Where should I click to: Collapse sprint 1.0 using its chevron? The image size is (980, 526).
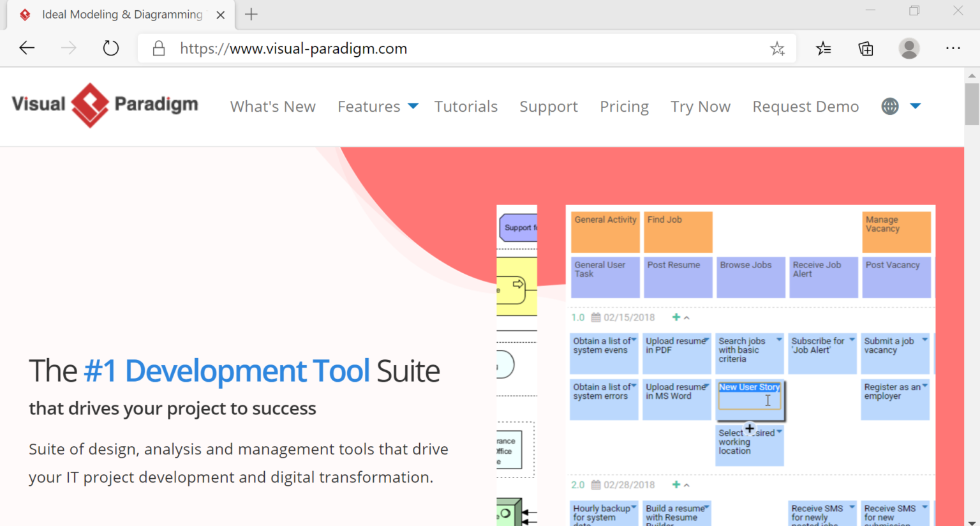688,317
